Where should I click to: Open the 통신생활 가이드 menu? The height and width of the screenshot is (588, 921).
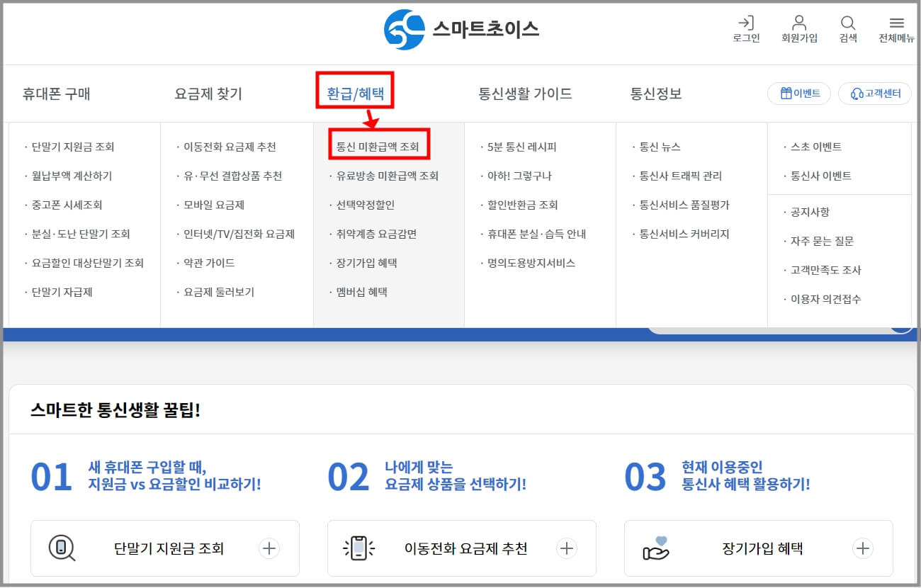point(524,93)
